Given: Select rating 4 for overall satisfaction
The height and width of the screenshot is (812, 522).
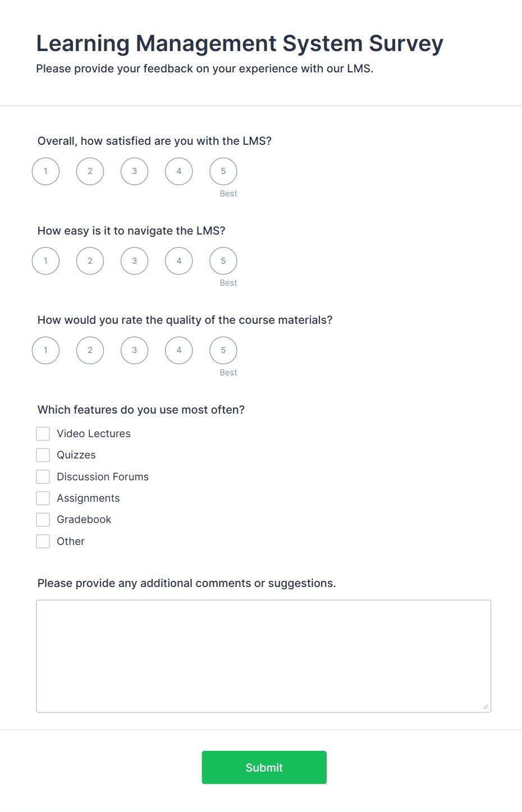Looking at the screenshot, I should [x=178, y=171].
